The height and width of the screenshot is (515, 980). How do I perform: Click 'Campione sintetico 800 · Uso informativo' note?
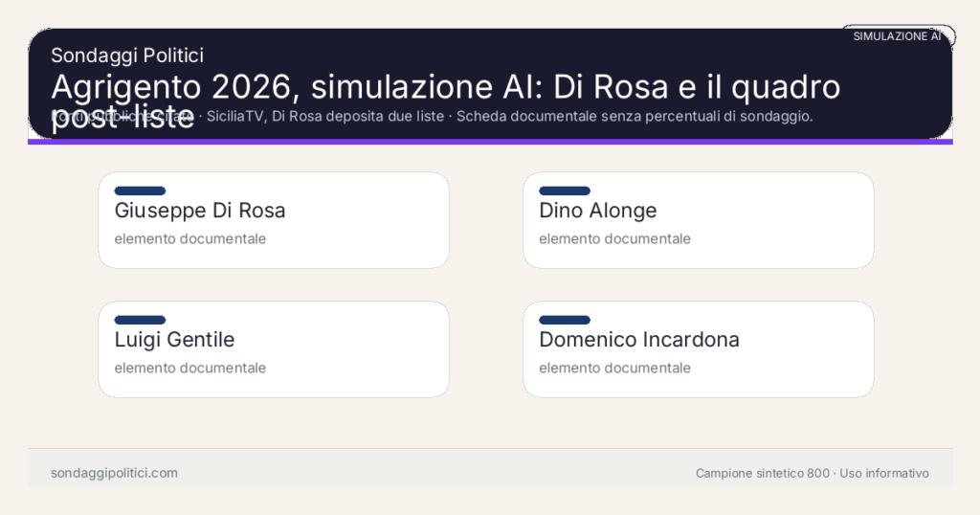[x=813, y=473]
